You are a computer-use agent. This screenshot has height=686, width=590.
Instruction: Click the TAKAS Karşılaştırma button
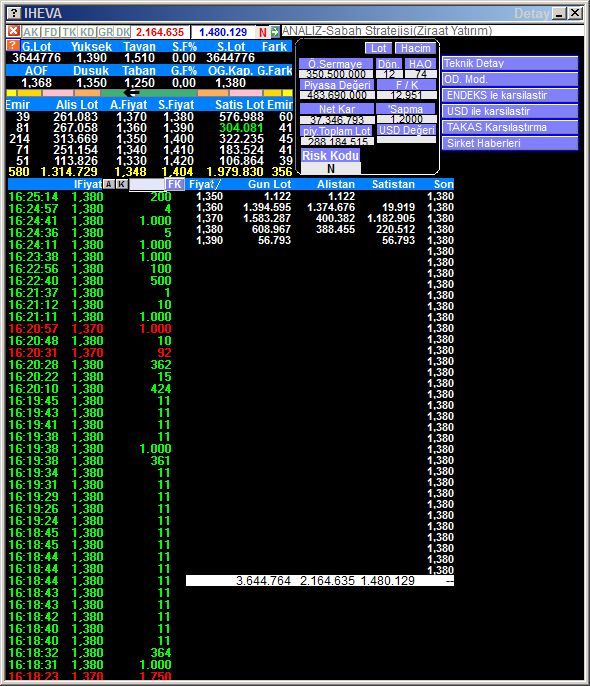point(510,127)
